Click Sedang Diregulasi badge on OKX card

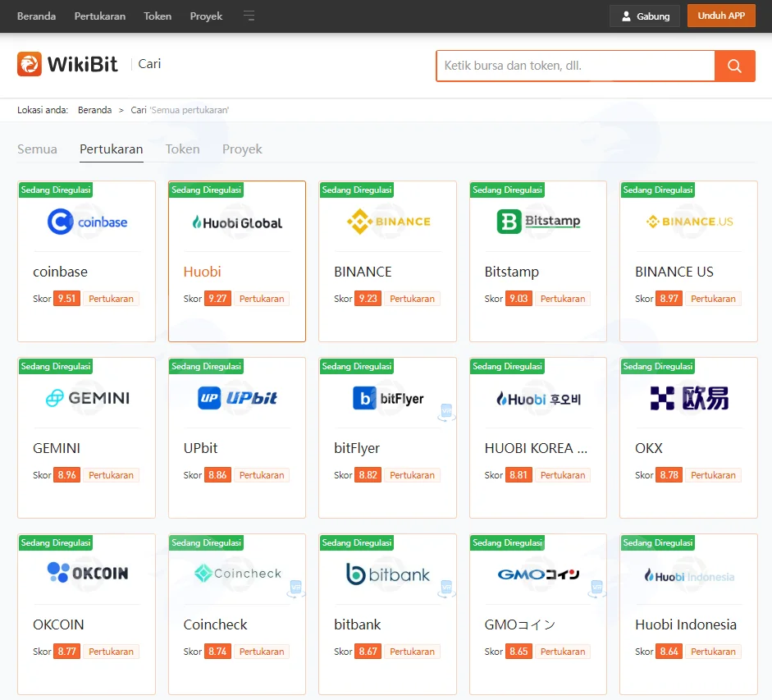click(x=658, y=366)
